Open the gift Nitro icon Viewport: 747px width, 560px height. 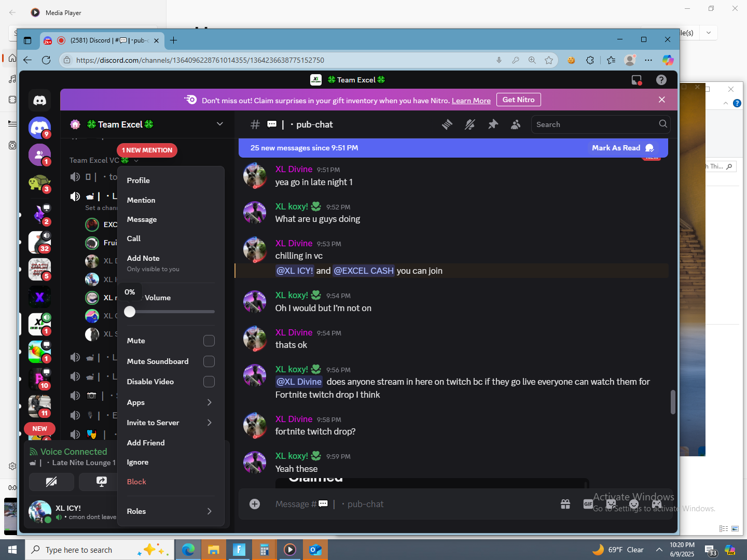click(x=565, y=504)
